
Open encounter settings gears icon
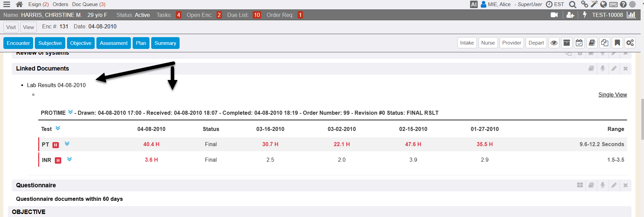point(630,43)
